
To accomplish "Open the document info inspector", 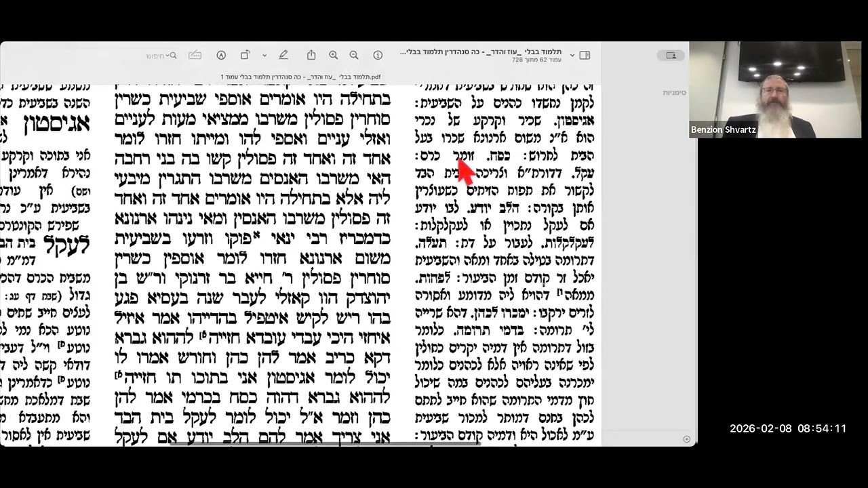I will 378,55.
